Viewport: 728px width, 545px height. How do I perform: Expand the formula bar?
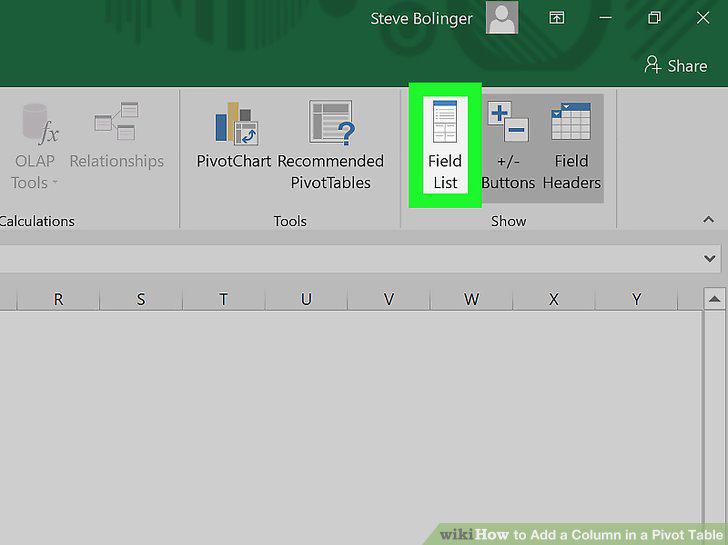709,259
